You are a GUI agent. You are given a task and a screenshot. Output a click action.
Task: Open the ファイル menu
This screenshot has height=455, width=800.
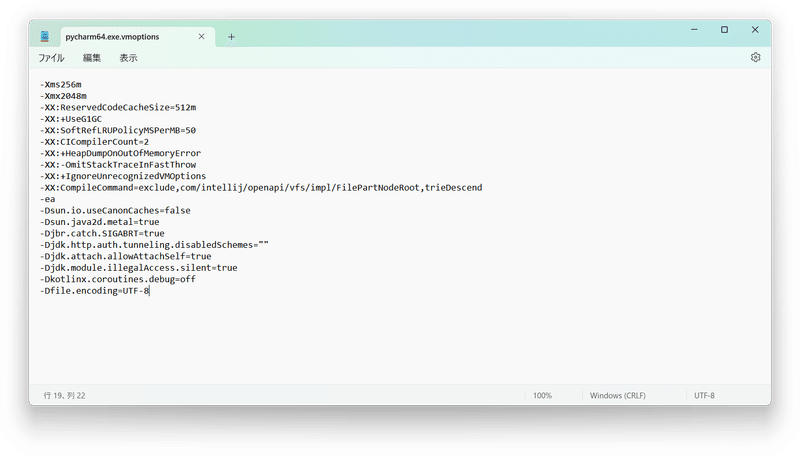click(51, 58)
